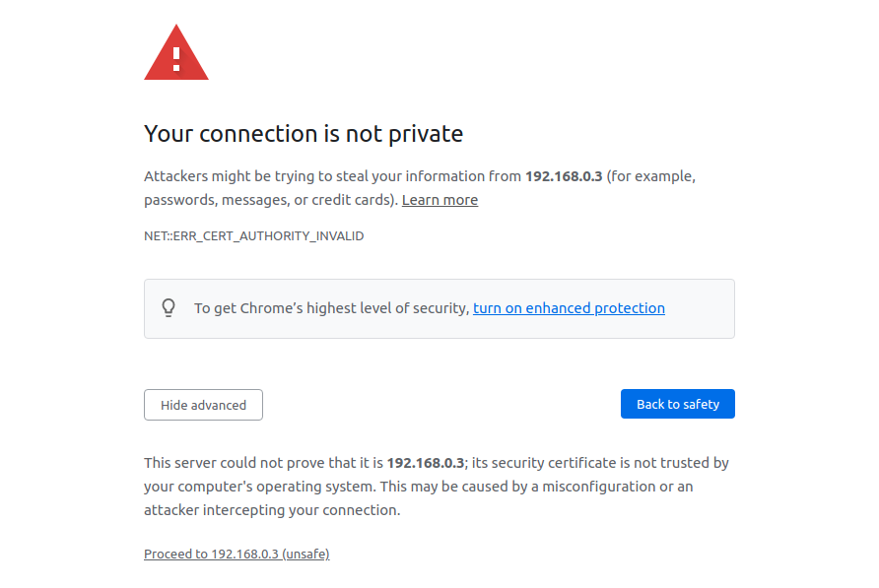
Task: Follow the Proceed to 192.168.0.3 (unsafe) link
Action: (237, 554)
